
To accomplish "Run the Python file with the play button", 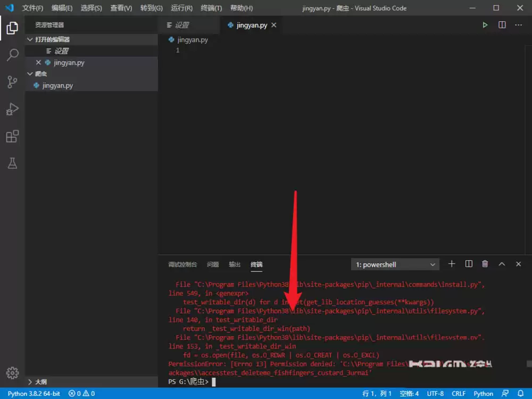I will pyautogui.click(x=485, y=24).
